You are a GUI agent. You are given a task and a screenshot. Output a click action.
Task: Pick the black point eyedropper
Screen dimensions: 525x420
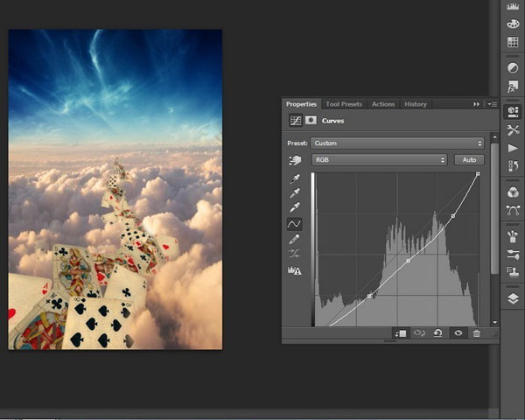click(x=294, y=178)
